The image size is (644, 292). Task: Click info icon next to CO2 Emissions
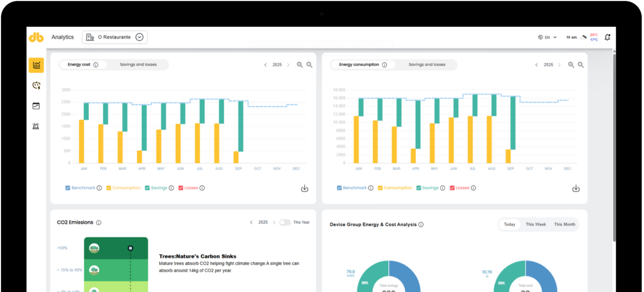coord(99,222)
